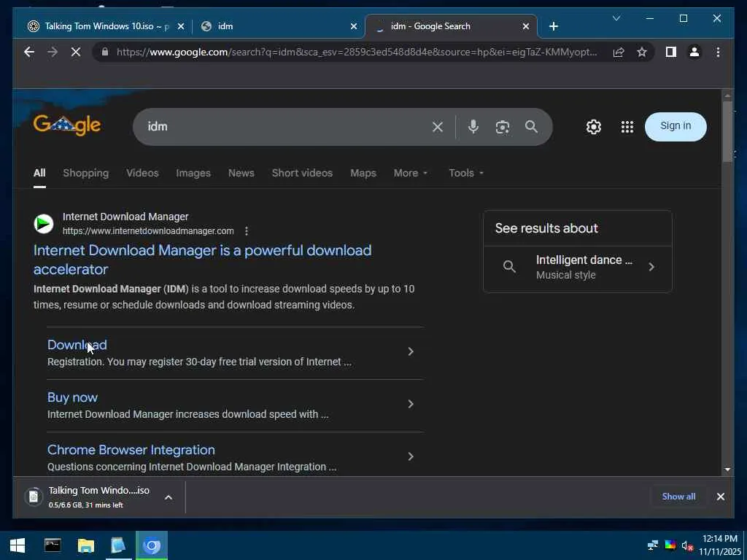This screenshot has height=560, width=747.
Task: Switch to Shopping results
Action: point(86,173)
